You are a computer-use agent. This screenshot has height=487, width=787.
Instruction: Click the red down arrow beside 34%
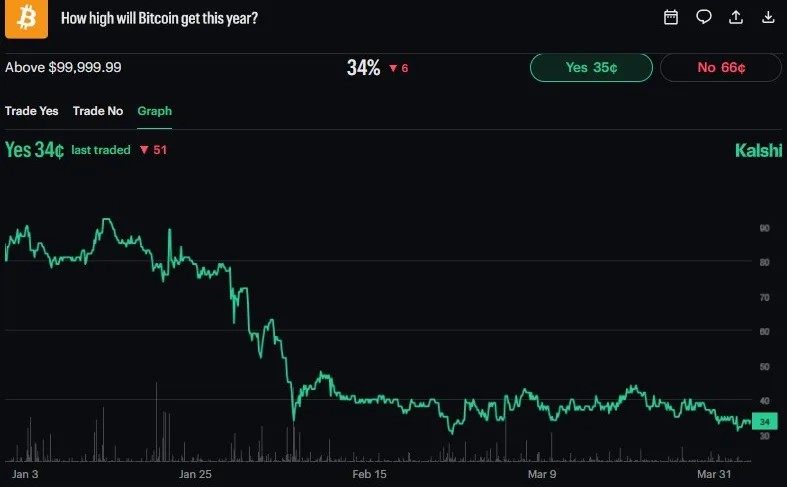coord(393,68)
